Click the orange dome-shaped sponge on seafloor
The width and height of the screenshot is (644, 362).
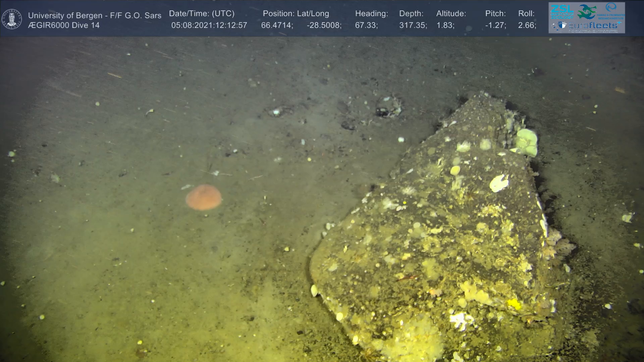(x=204, y=197)
